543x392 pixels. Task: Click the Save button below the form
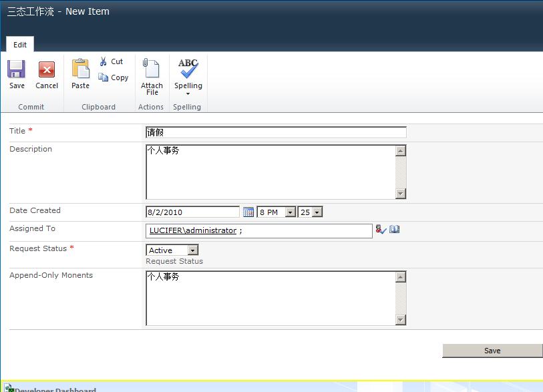click(x=492, y=351)
